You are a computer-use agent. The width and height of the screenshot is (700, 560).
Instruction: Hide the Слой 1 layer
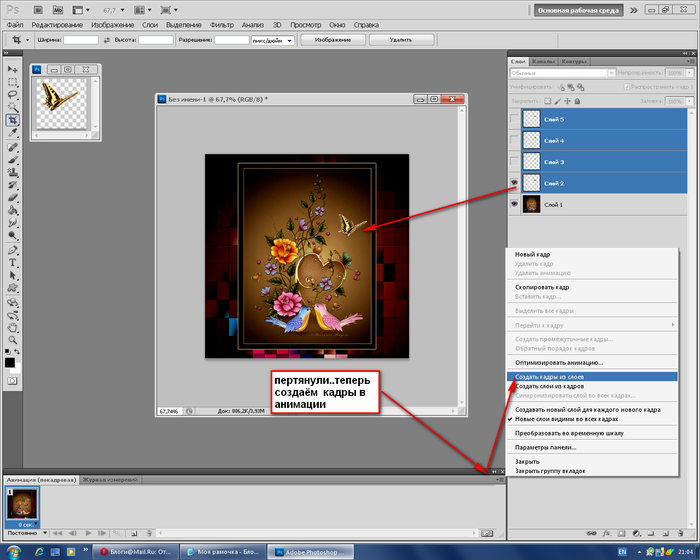click(514, 204)
